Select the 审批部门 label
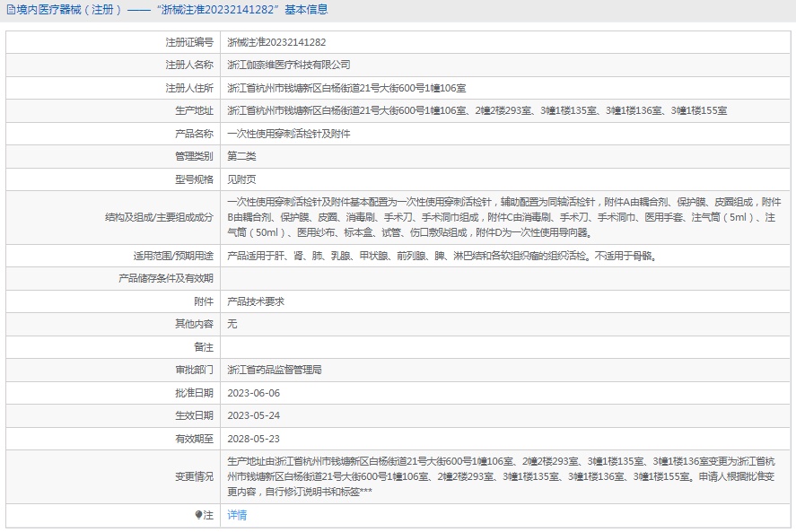Screen dimensions: 796x532 coord(195,370)
